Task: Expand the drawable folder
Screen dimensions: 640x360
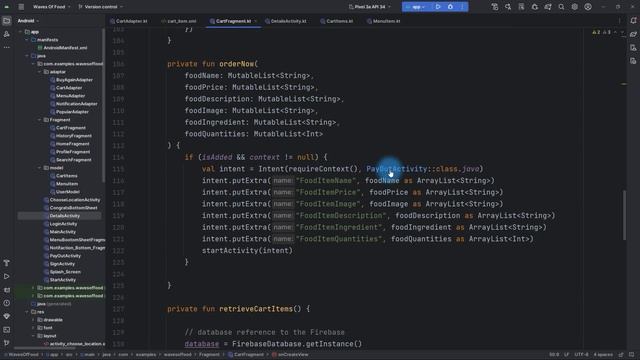Action: click(x=33, y=320)
